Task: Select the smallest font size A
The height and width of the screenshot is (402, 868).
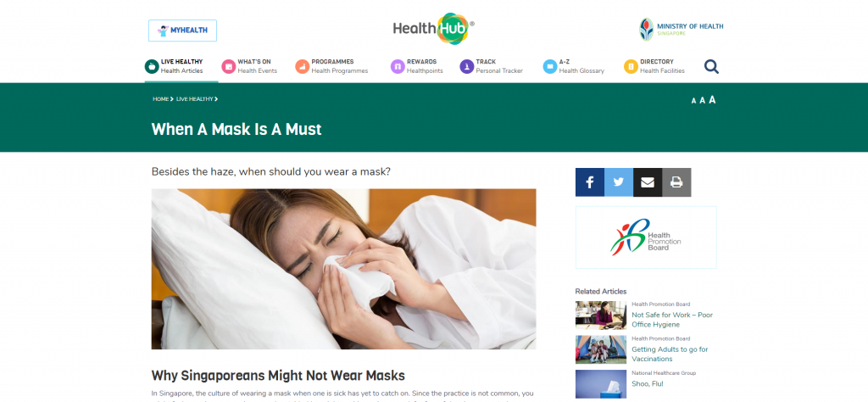Action: 693,101
